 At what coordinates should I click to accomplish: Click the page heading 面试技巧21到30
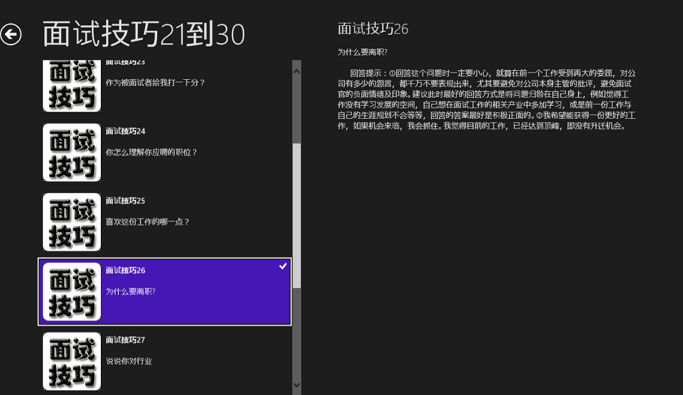[144, 34]
